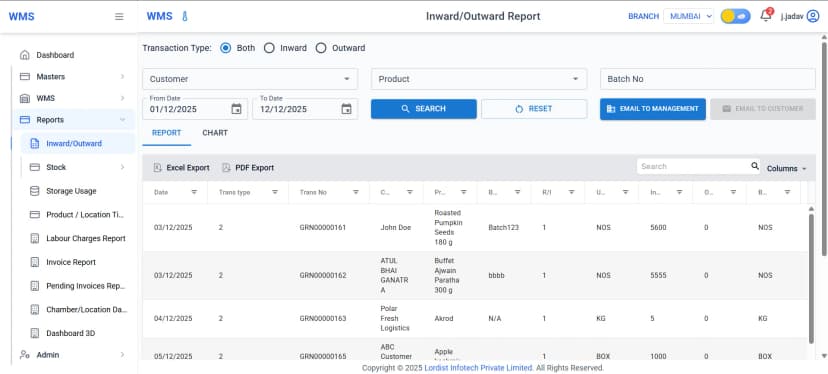
Task: Click EMAIL TO MANAGEMENT button
Action: (653, 109)
